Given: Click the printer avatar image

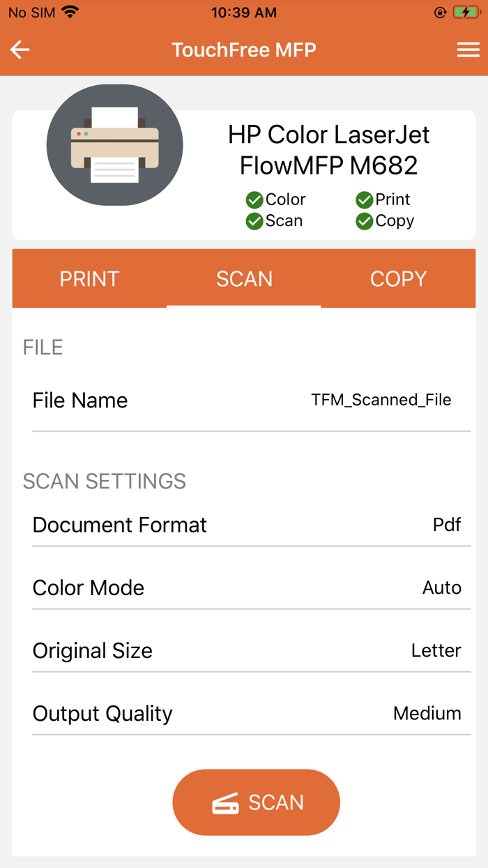Looking at the screenshot, I should (114, 144).
